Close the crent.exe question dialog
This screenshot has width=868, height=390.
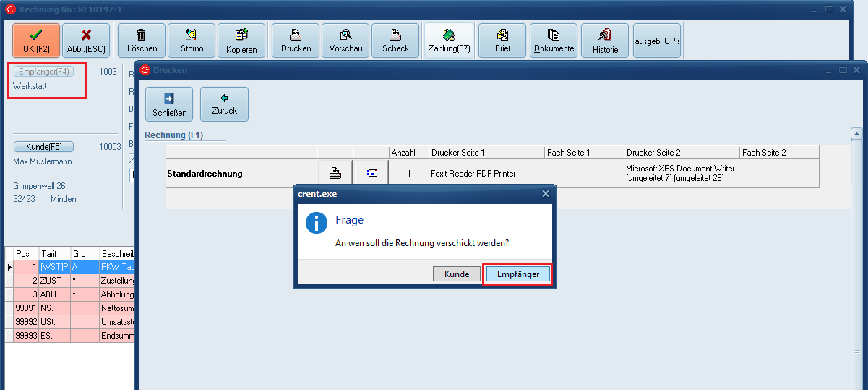(546, 194)
